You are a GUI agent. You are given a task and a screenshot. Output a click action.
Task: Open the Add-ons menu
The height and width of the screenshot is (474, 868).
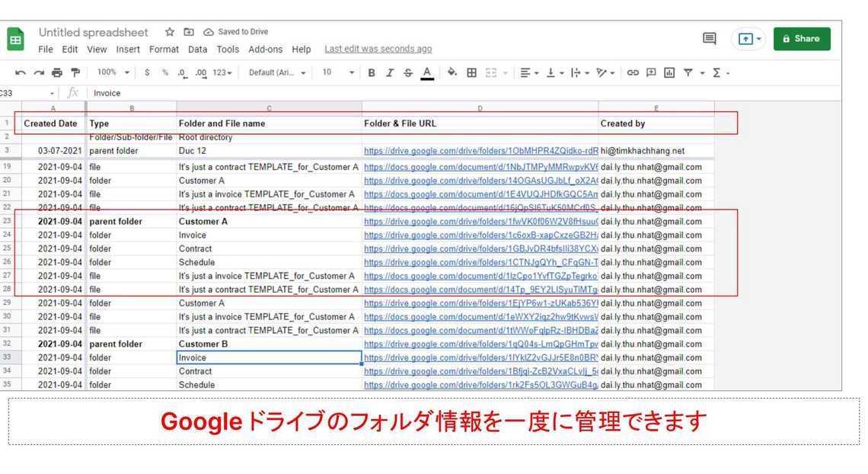tap(265, 50)
